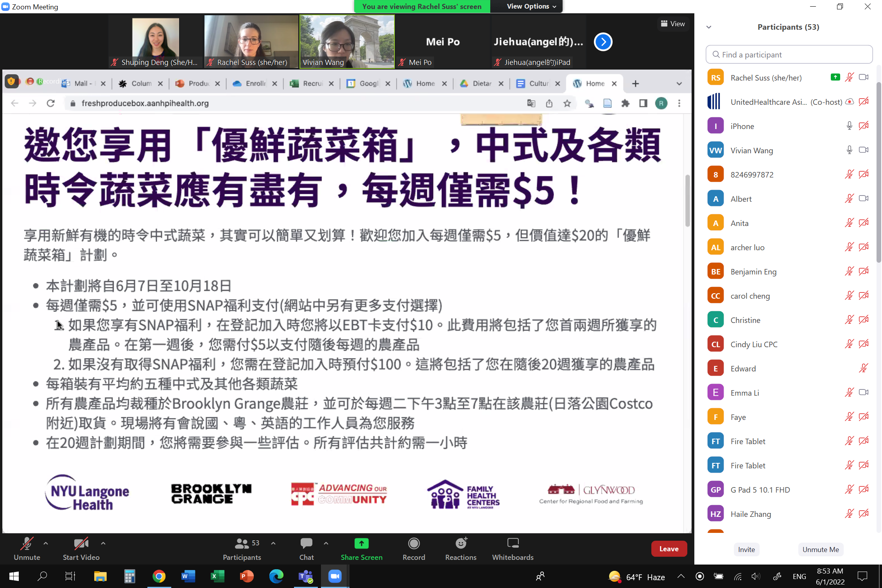
Task: Click next arrow in video gallery strip
Action: click(603, 42)
